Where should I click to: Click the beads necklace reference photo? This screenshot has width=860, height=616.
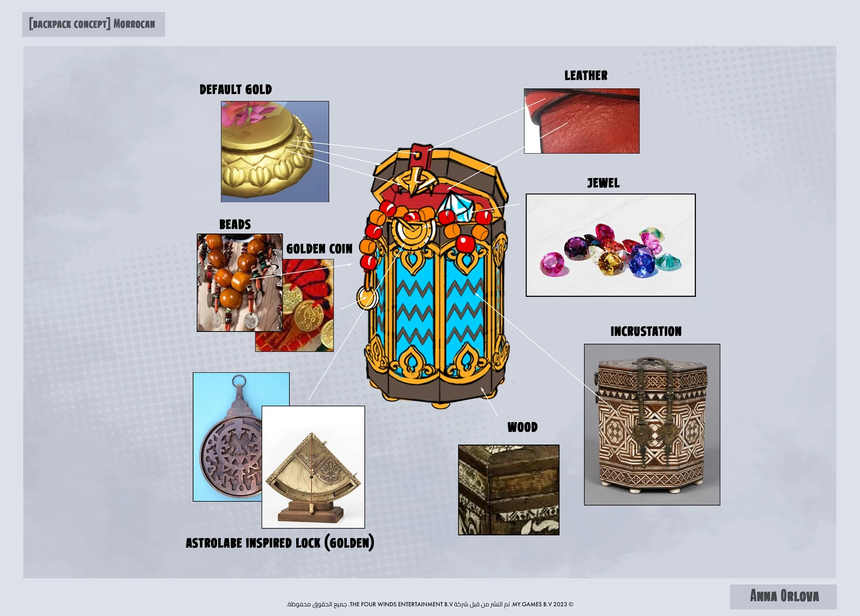pos(239,282)
